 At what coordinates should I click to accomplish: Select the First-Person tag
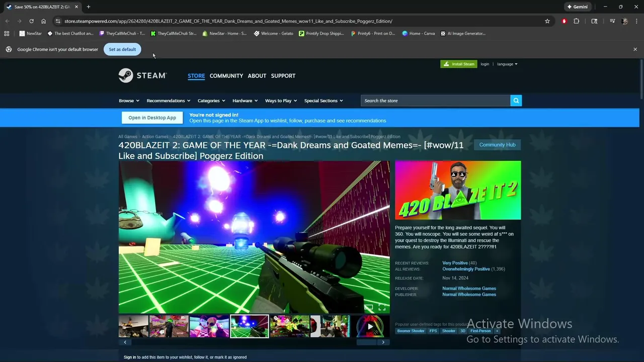[480, 331]
